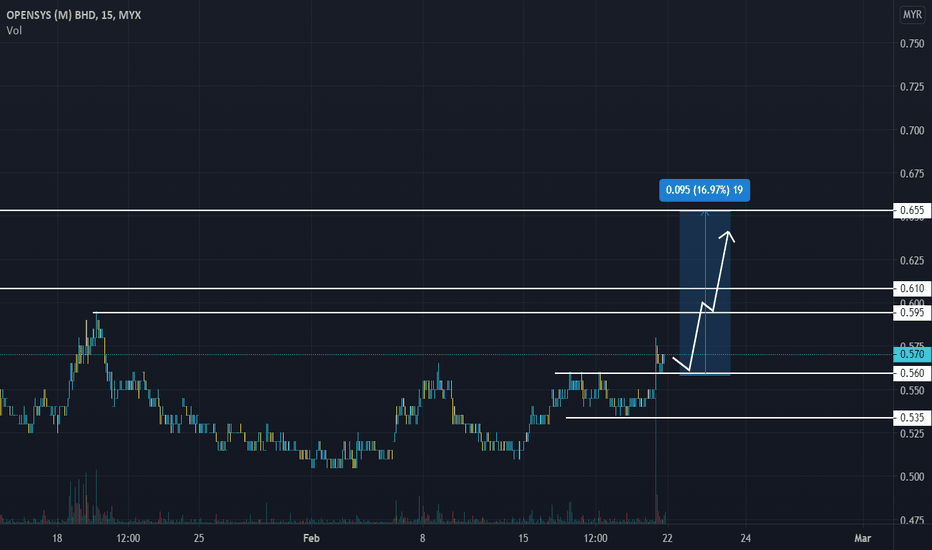Click the current price 0.570 label
Screen dimensions: 932x550
[x=912, y=354]
